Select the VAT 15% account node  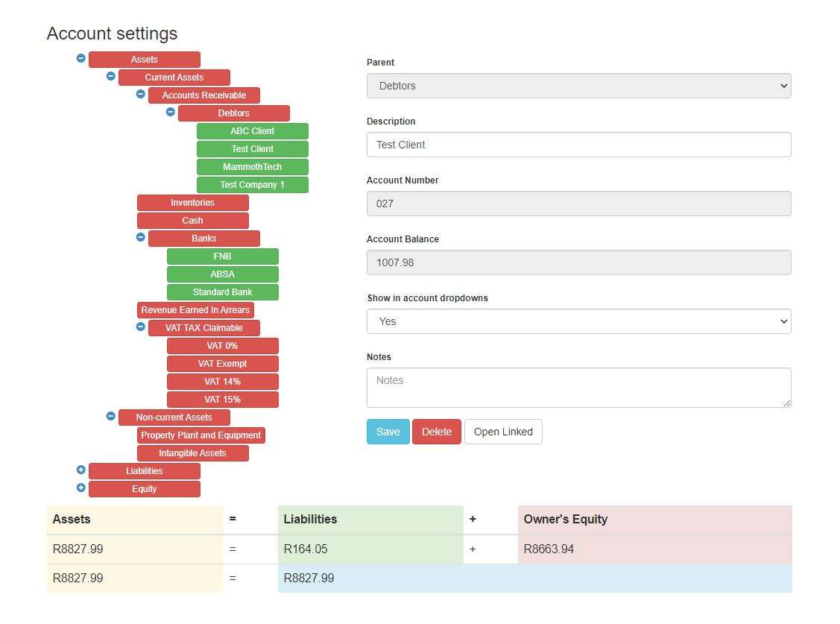pyautogui.click(x=222, y=400)
